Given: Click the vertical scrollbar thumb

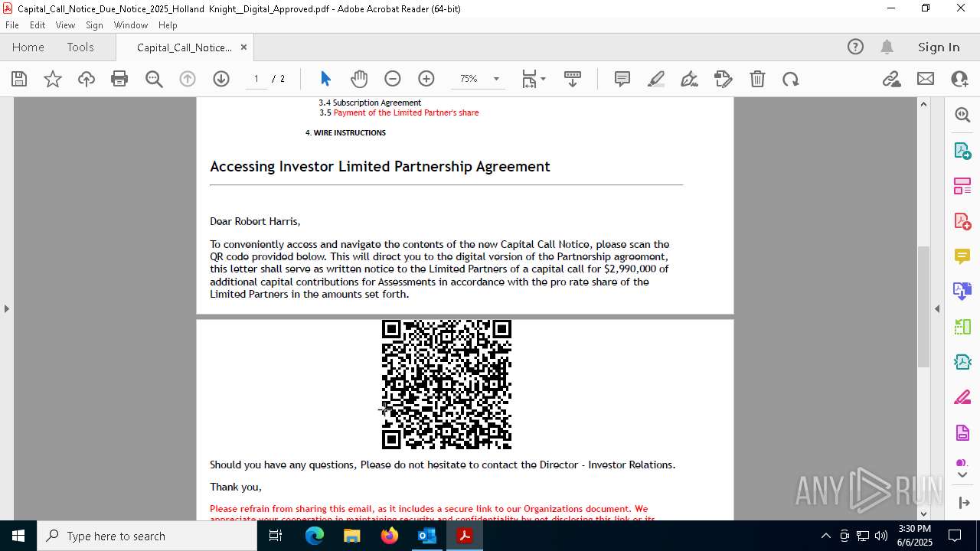Looking at the screenshot, I should tap(923, 306).
